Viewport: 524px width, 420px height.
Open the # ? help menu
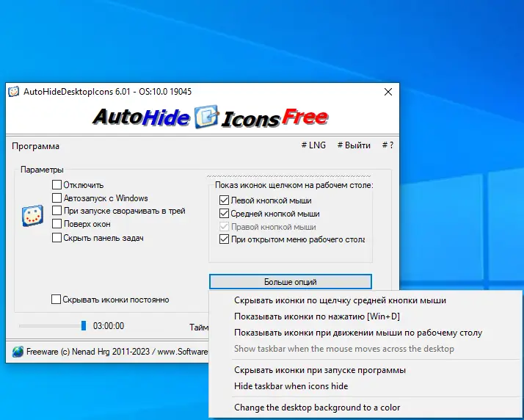click(387, 145)
